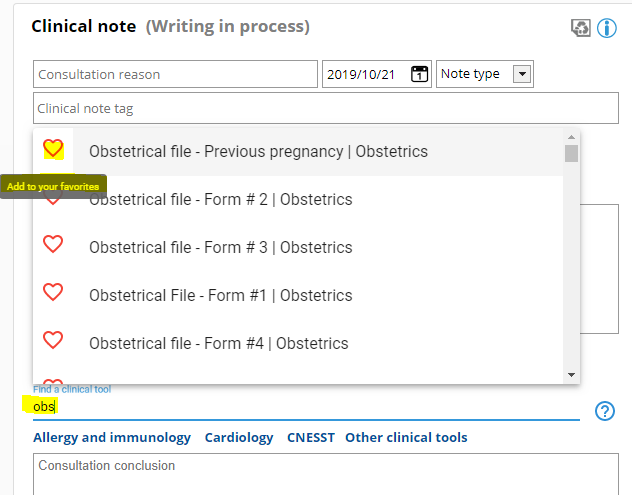Add Form #4 to favorites with heart

53,340
